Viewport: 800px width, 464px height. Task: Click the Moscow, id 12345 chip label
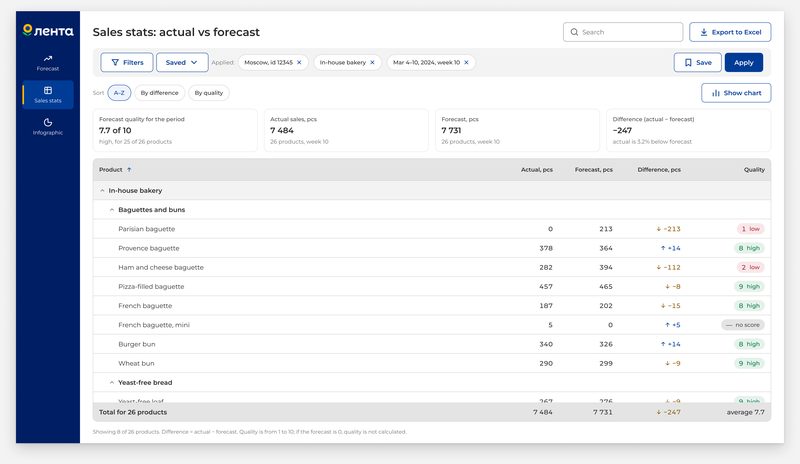[x=268, y=62]
